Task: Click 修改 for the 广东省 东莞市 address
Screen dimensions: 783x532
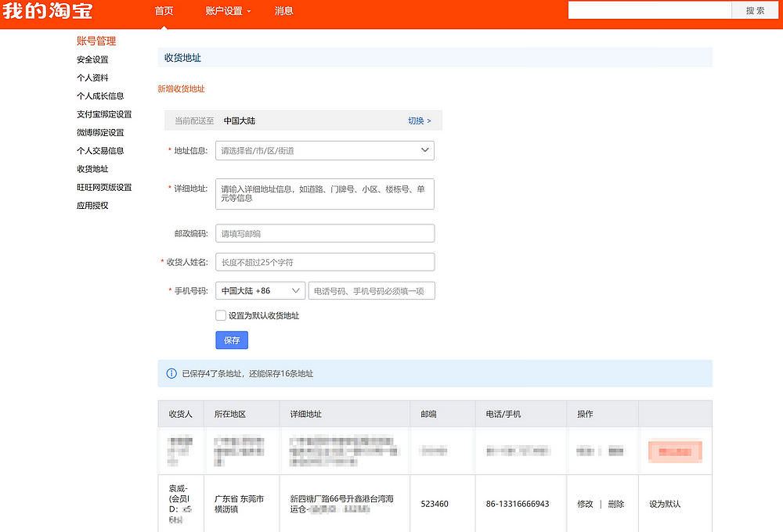Action: click(585, 504)
